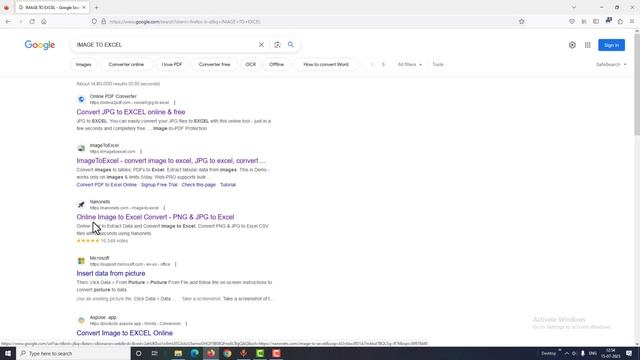
Task: Open the Pocket save icon
Action: point(572,22)
